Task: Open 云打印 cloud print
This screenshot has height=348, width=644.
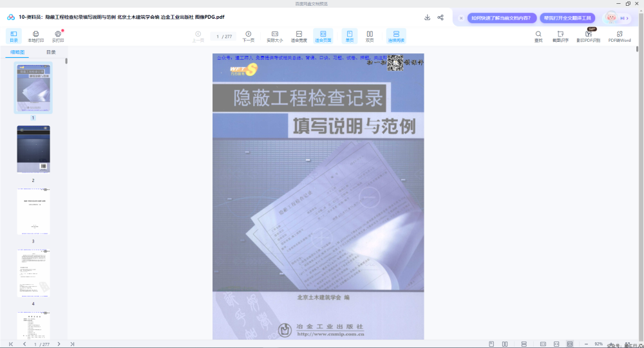Action: click(58, 36)
